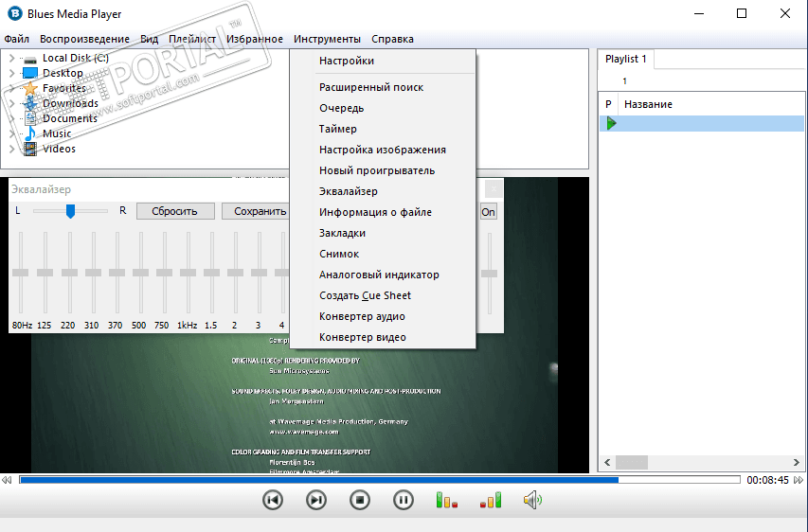Click the video seek progress bar
The image size is (808, 532).
tap(380, 480)
